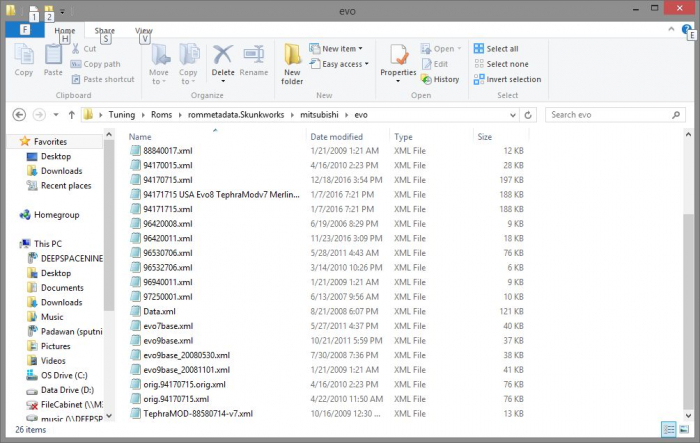700x443 pixels.
Task: Click the Move to icon
Action: (159, 61)
